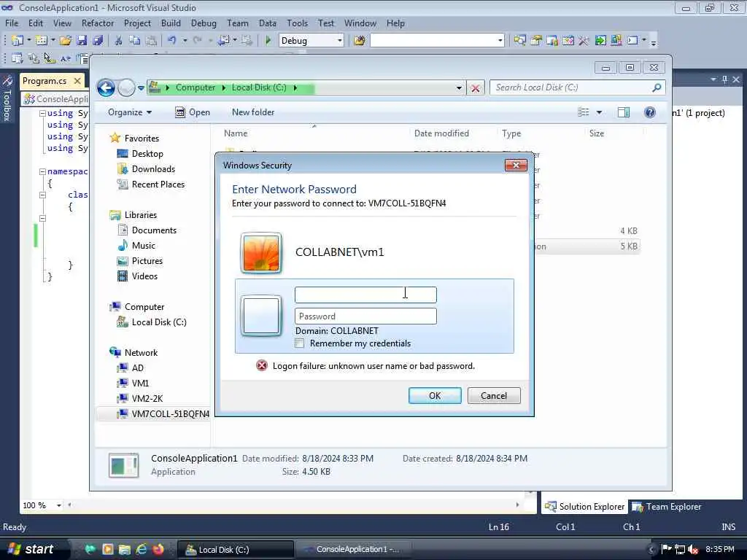Screen dimensions: 747x560
Task: Select the Program.cs editor tab
Action: 44,81
